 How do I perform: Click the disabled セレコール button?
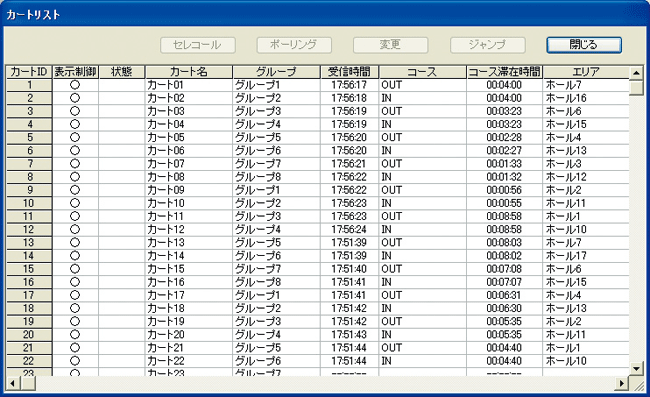point(198,45)
